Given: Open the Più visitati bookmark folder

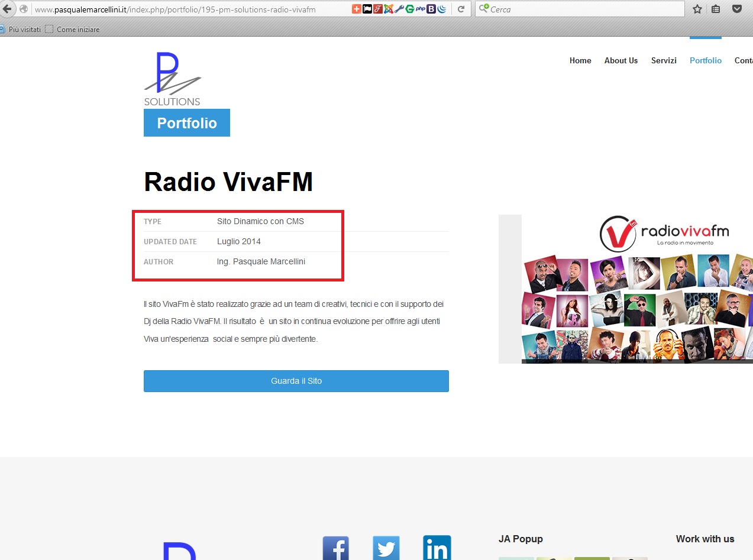Looking at the screenshot, I should point(21,29).
